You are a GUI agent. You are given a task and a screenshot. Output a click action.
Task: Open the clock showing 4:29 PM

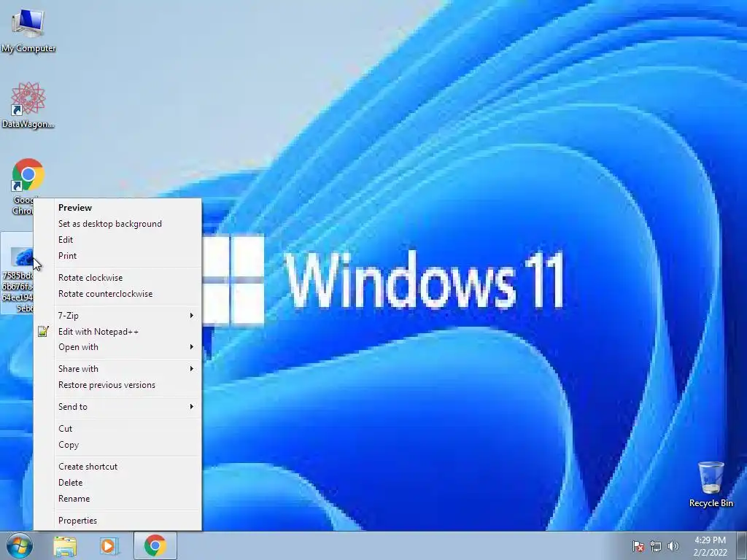(x=710, y=546)
